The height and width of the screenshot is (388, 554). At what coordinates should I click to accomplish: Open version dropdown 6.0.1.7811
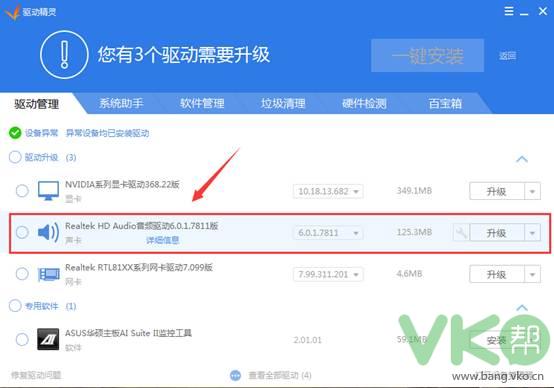pyautogui.click(x=328, y=233)
